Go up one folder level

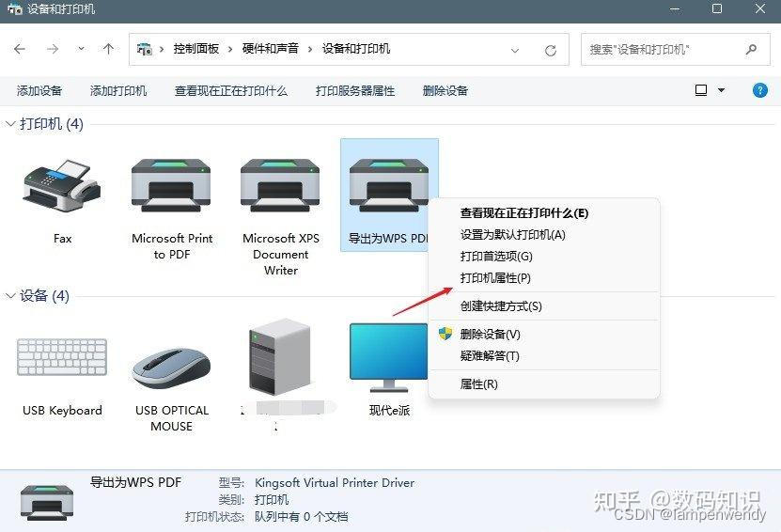point(108,49)
